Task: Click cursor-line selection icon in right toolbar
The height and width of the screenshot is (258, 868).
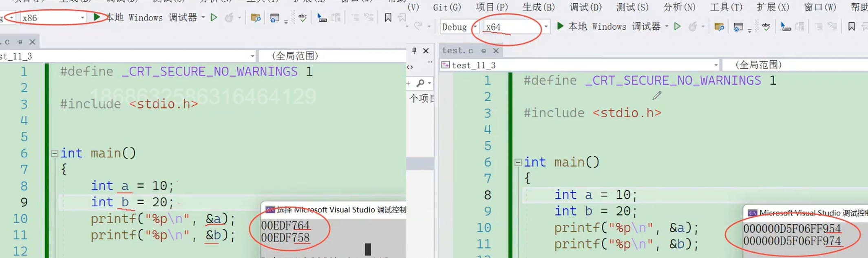Action: (x=786, y=27)
